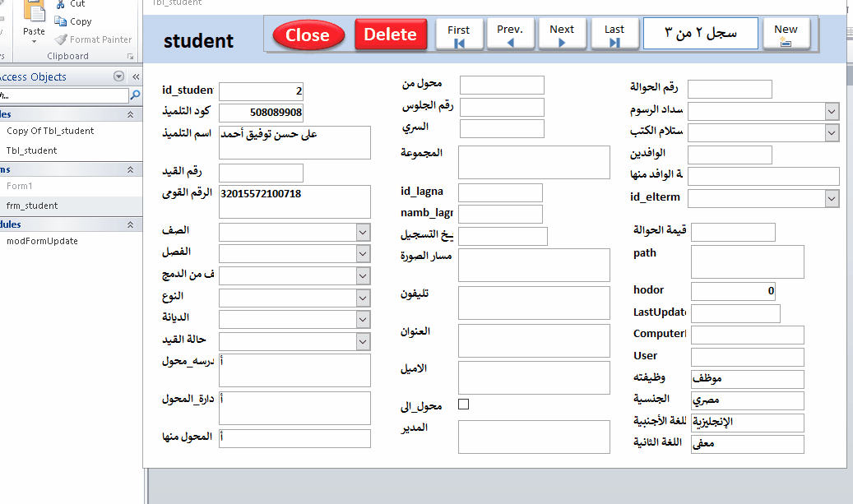853x504 pixels.
Task: Jump to the Last record
Action: point(614,35)
